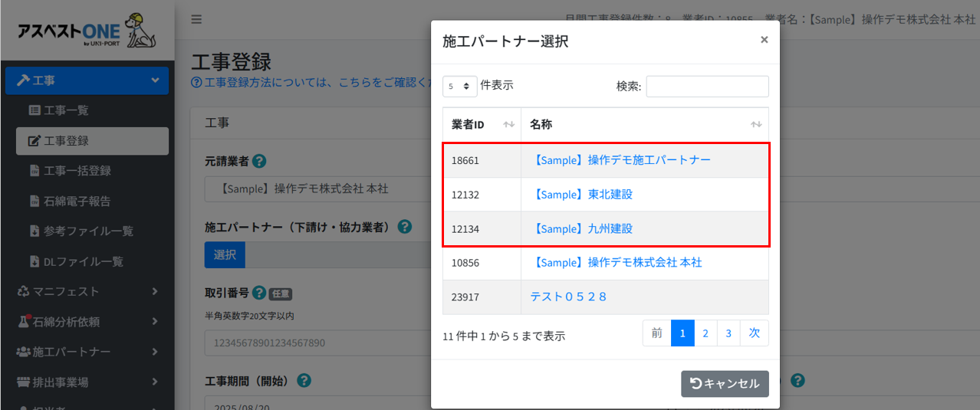Screen dimensions: 980x410
Task: Open 石綿電子報告 in the sidebar
Action: (x=77, y=202)
